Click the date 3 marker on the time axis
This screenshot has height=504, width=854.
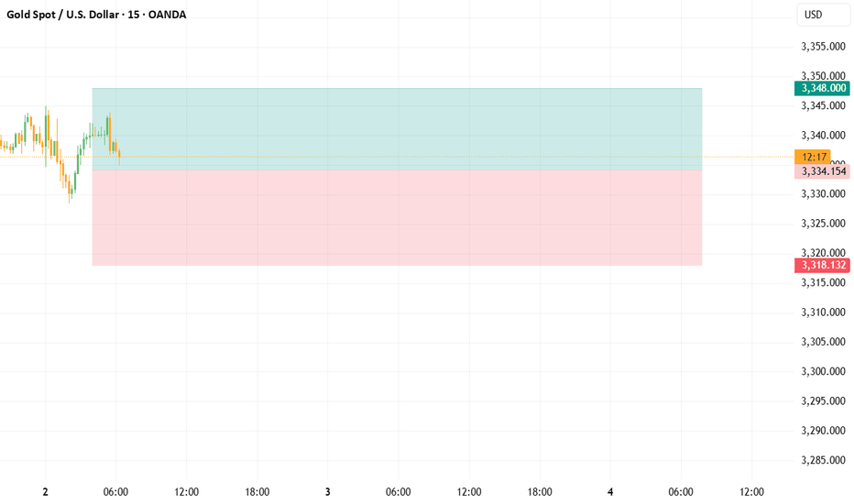click(x=328, y=492)
